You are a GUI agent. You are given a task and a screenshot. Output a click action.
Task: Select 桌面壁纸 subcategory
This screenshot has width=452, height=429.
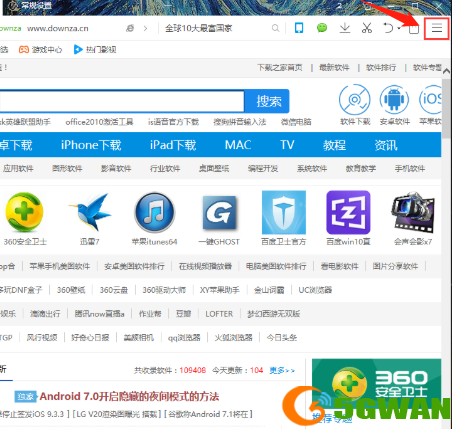pyautogui.click(x=214, y=169)
